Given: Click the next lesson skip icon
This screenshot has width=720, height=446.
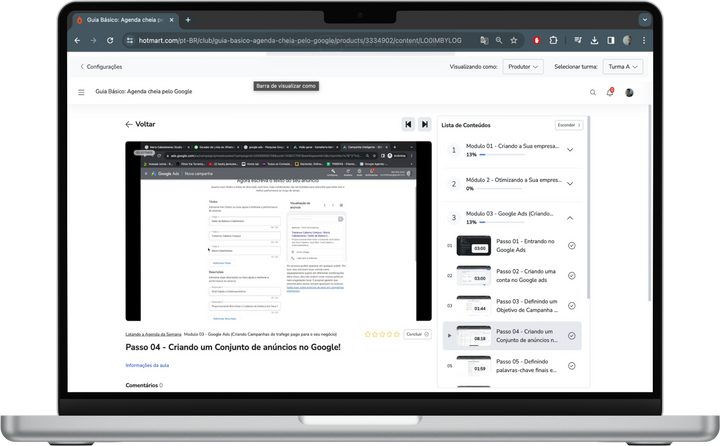Looking at the screenshot, I should 425,124.
